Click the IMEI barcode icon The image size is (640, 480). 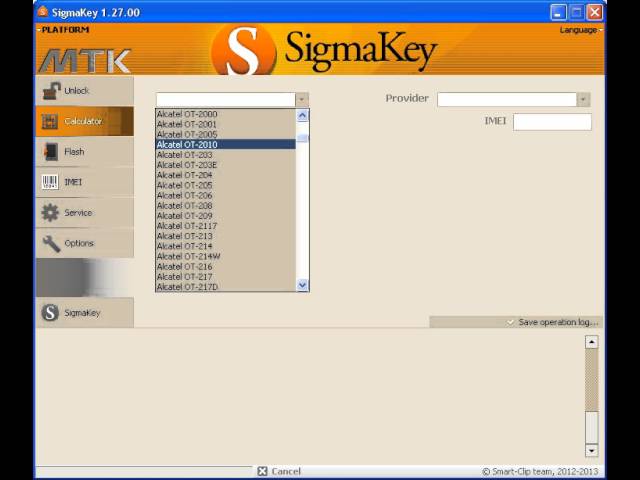coord(50,182)
